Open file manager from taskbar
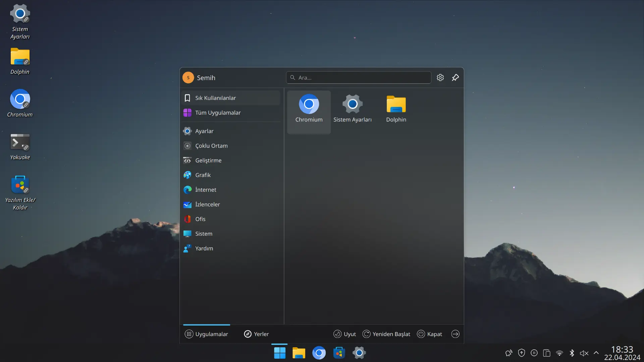The height and width of the screenshot is (362, 644). click(299, 353)
